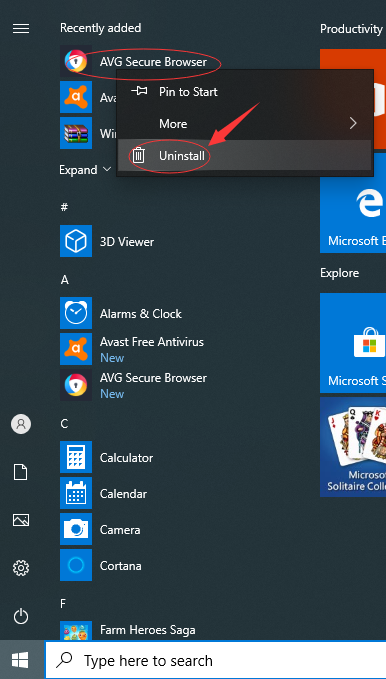Open the Calculator icon

click(76, 457)
